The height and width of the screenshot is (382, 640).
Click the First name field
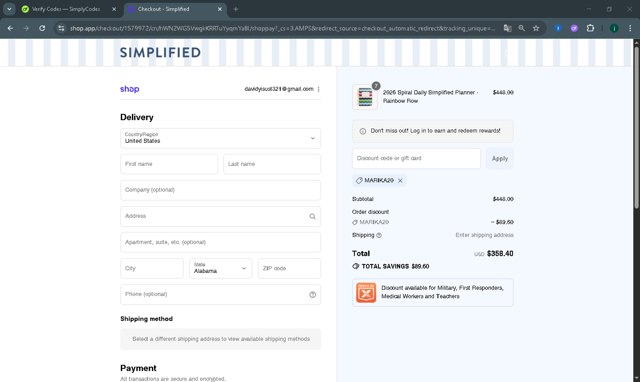(x=169, y=164)
